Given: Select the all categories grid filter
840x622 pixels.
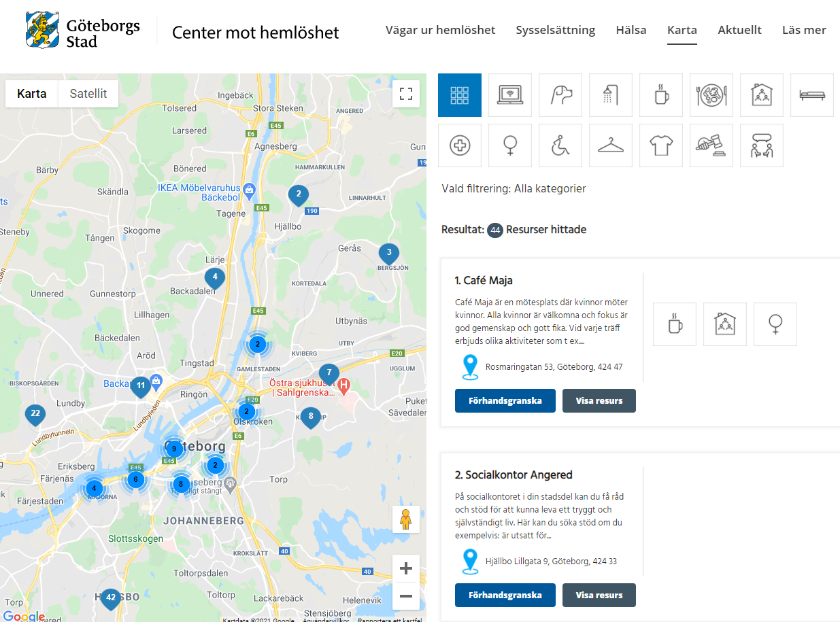Looking at the screenshot, I should tap(460, 95).
